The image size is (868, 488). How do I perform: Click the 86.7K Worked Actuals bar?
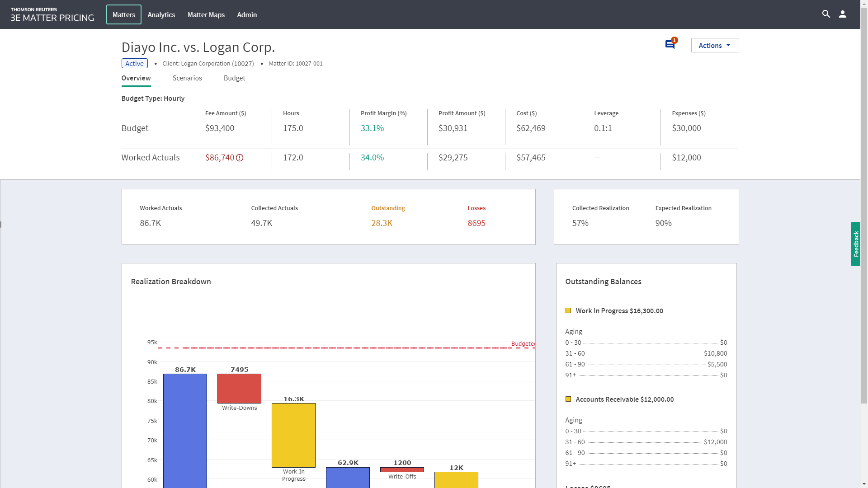pos(185,429)
